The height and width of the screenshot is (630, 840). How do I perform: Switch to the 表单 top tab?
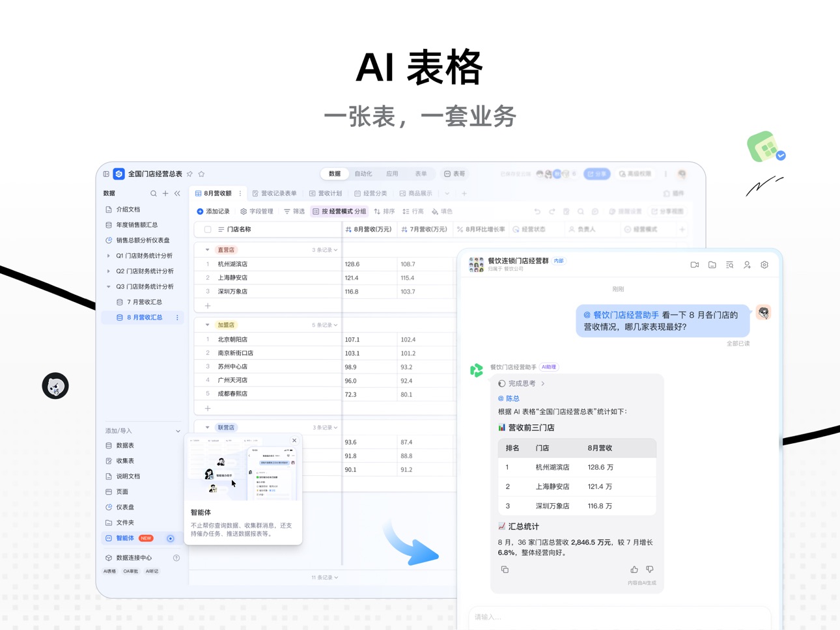click(x=421, y=174)
